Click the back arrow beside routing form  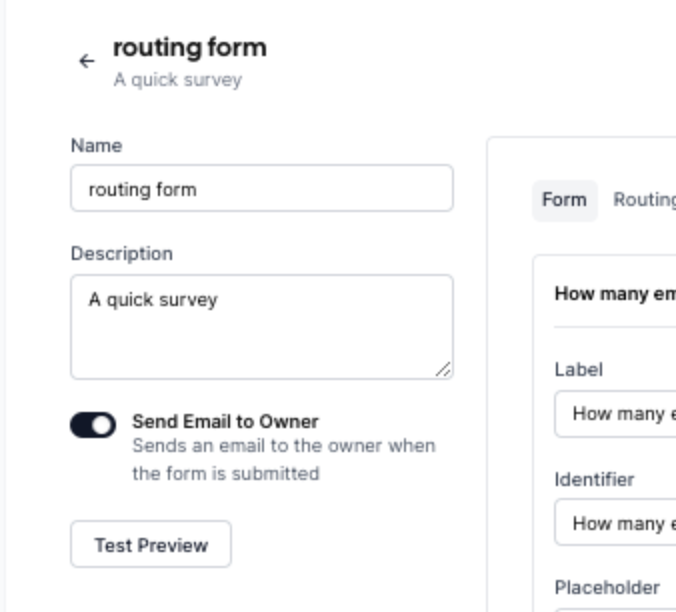point(87,61)
